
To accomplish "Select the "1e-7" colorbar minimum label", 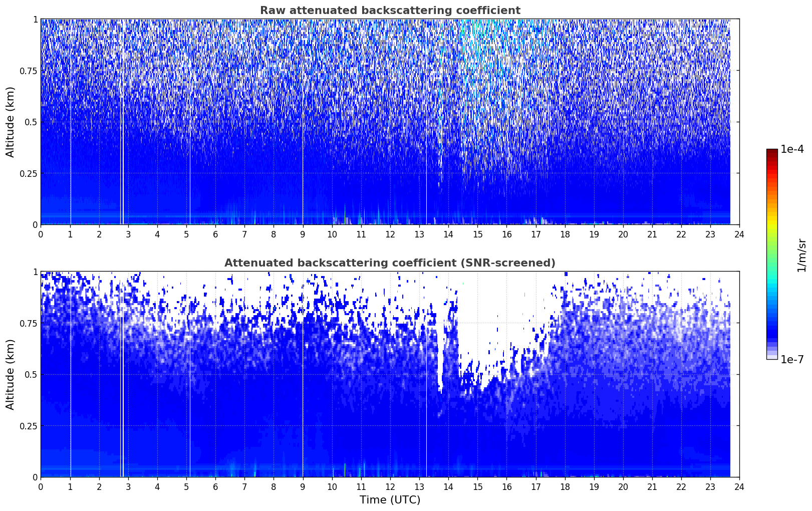I will (x=792, y=359).
